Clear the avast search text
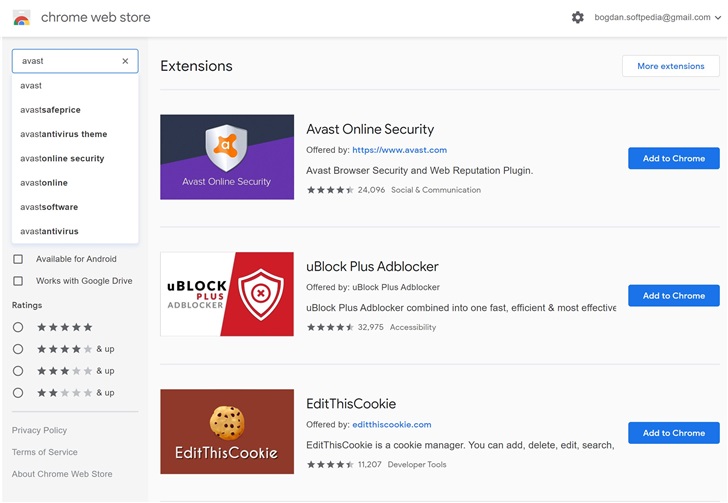728x503 pixels. [125, 61]
